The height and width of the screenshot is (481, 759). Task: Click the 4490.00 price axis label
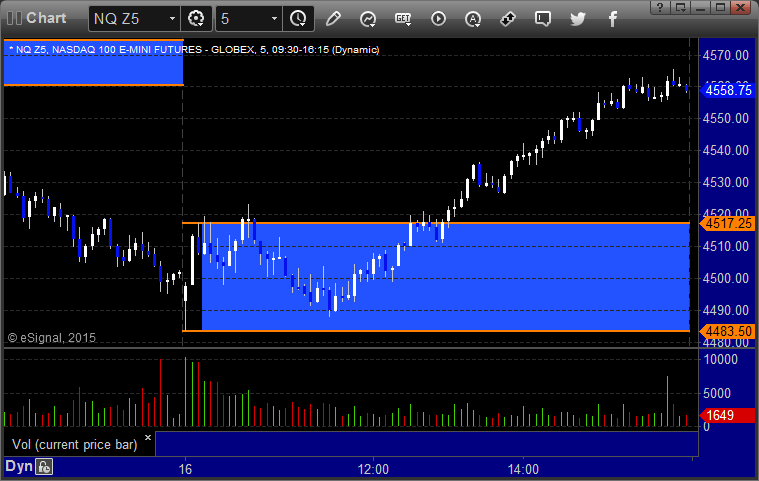(x=726, y=310)
